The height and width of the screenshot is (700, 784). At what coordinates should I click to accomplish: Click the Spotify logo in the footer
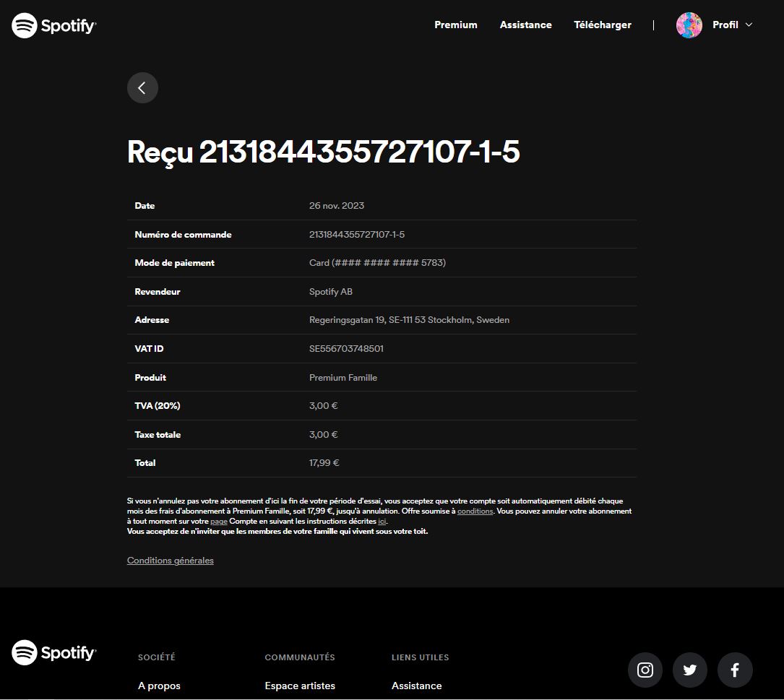point(54,652)
